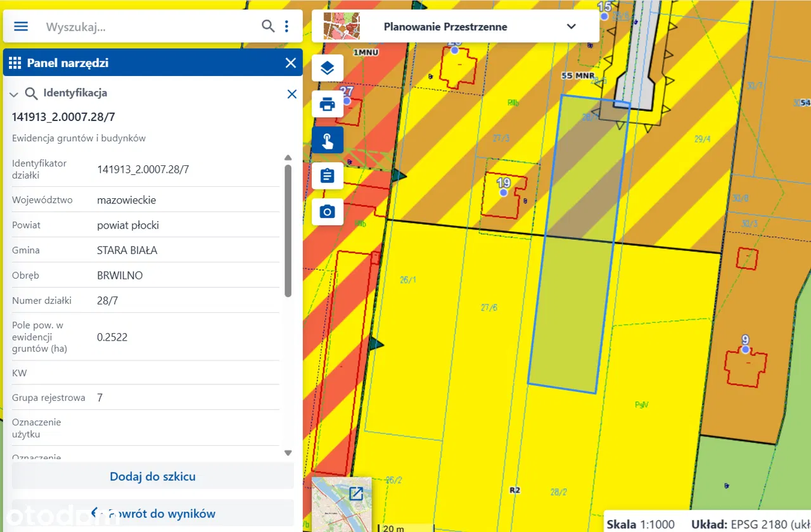Click building point marker 19 on map

click(x=504, y=191)
